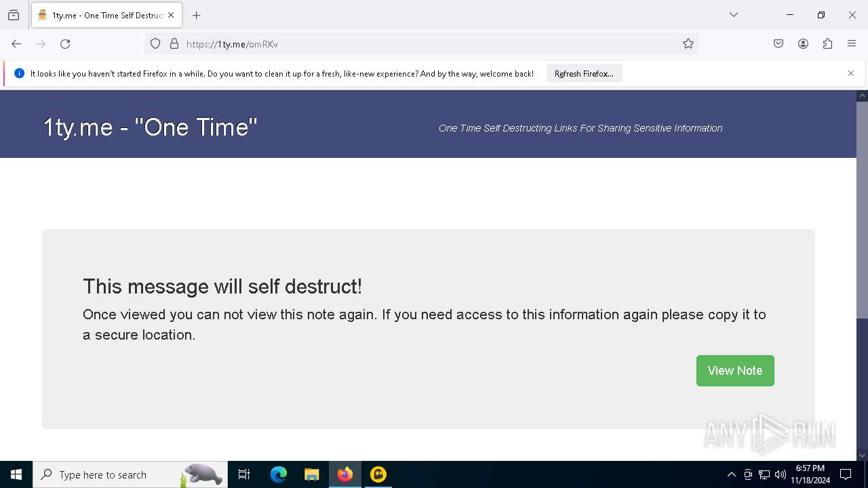Click scrollbar down arrow
This screenshot has width=868, height=488.
(862, 455)
